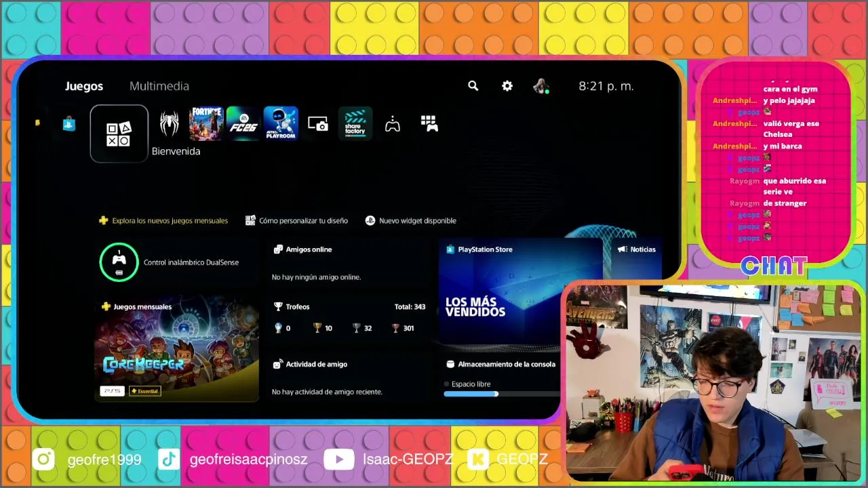Image resolution: width=868 pixels, height=488 pixels.
Task: Click the streamer webcam feed
Action: (x=713, y=382)
